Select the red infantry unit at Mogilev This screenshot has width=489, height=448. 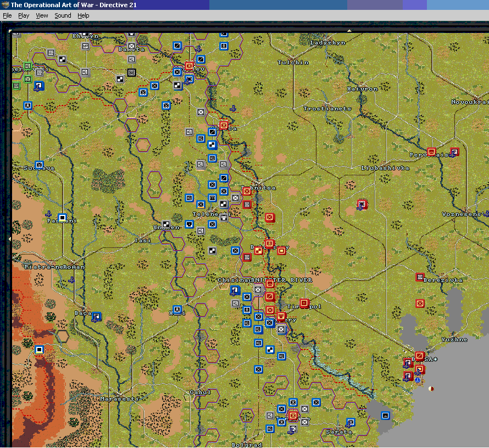point(189,66)
